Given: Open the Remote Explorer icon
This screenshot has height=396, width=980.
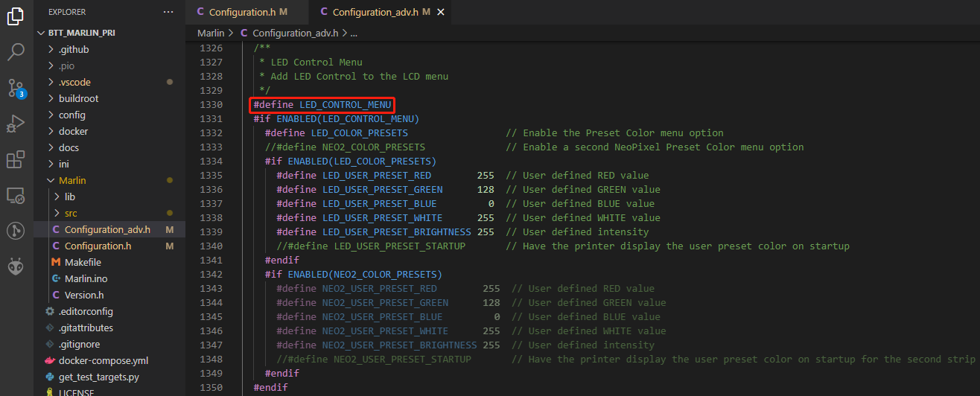Looking at the screenshot, I should click(x=16, y=195).
